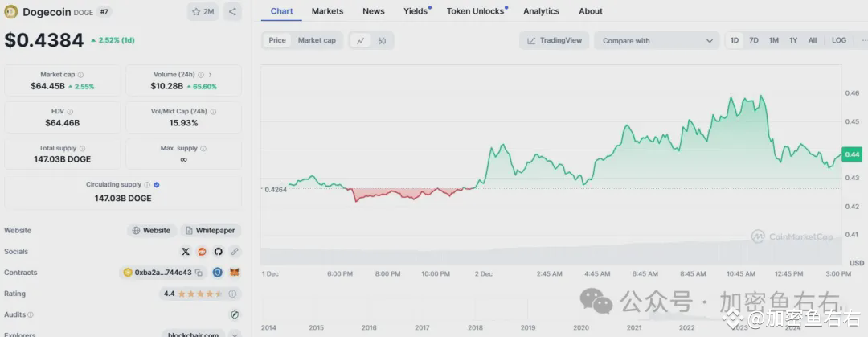Open the Whitepaper link button

tap(211, 231)
